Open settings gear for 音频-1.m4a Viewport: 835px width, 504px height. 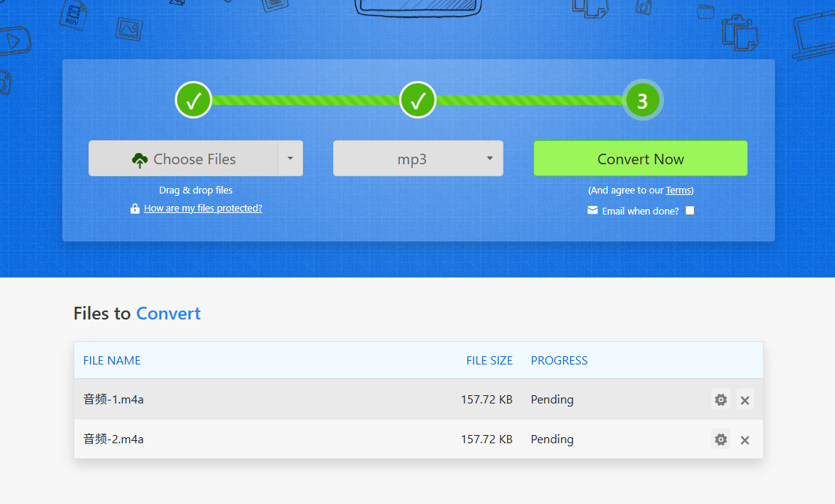720,400
